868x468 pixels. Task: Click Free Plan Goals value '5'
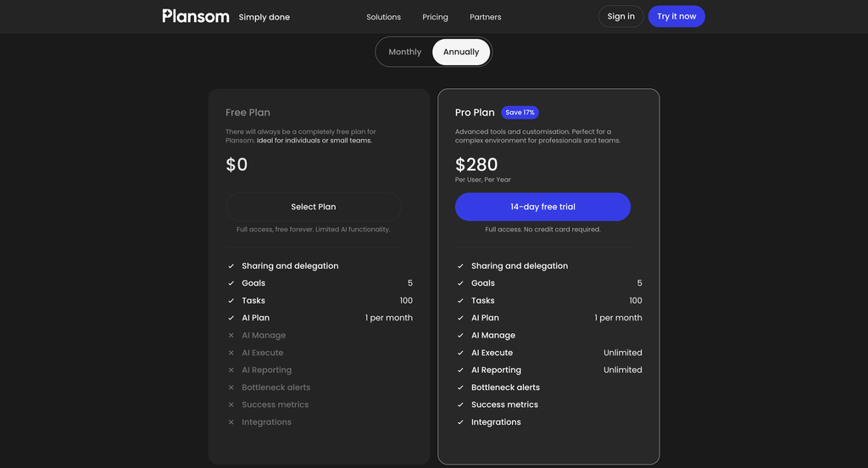click(x=409, y=283)
